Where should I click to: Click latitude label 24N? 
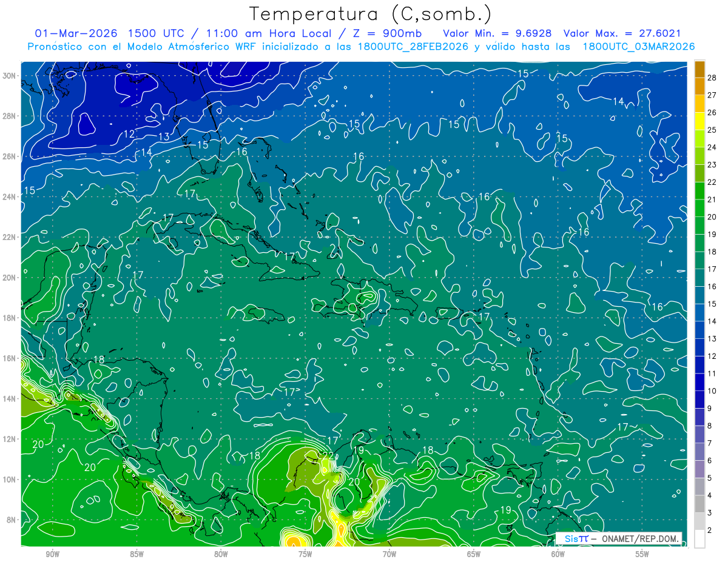tap(10, 196)
